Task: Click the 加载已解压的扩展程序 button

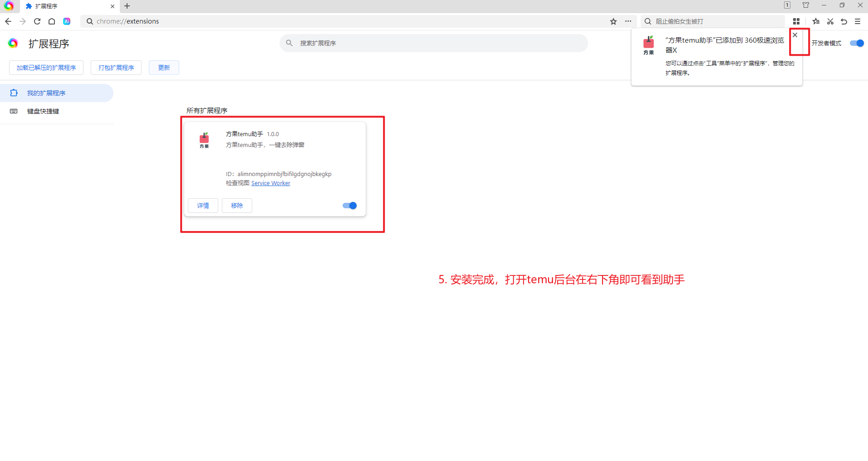Action: (46, 68)
